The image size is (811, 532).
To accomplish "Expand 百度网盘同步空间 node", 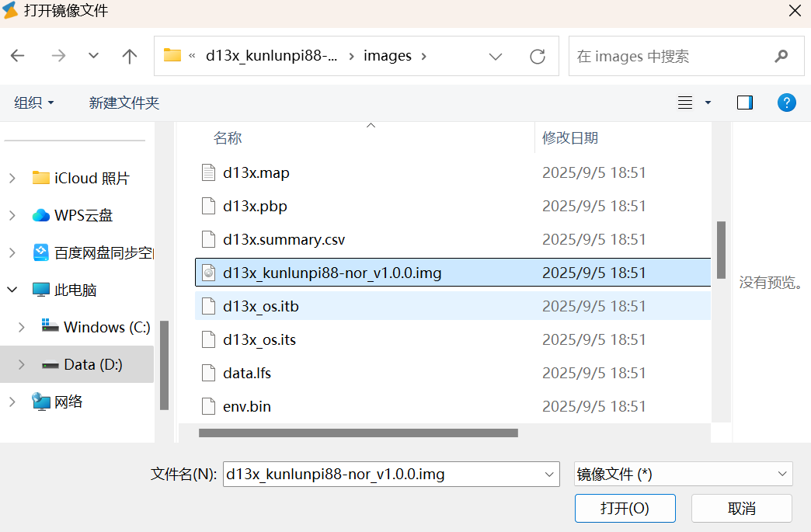I will 12,253.
